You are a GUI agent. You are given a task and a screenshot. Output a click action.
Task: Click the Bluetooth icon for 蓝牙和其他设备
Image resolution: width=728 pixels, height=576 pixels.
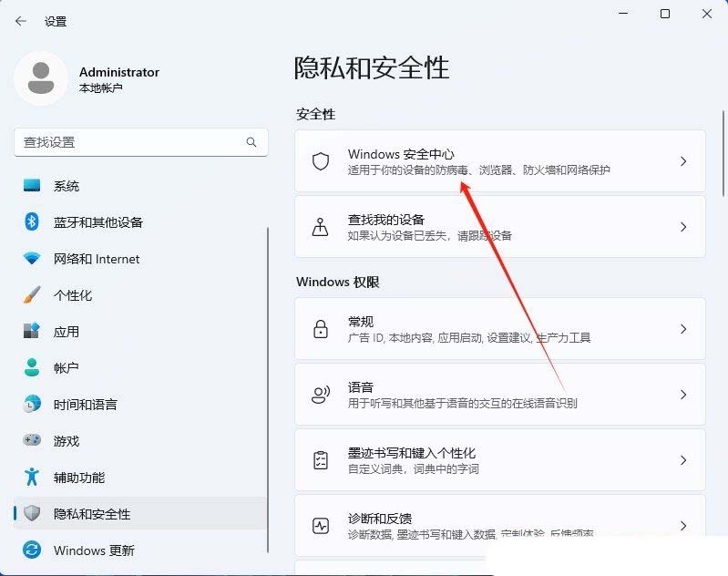pos(32,222)
